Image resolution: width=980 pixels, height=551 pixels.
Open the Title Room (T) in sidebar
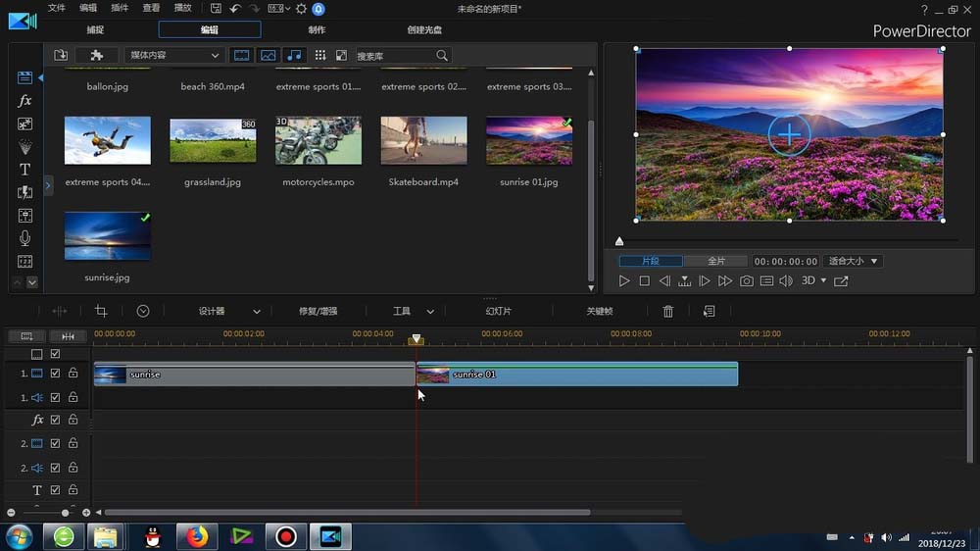pyautogui.click(x=25, y=170)
